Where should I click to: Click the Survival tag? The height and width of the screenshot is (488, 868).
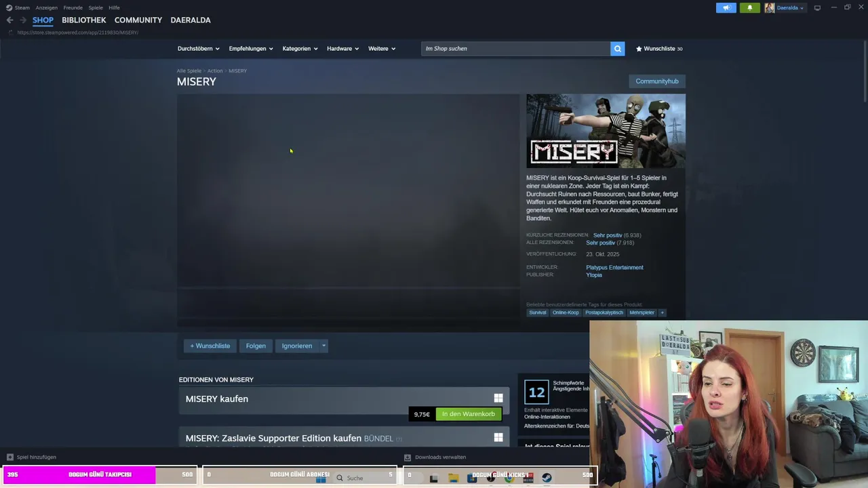click(538, 312)
